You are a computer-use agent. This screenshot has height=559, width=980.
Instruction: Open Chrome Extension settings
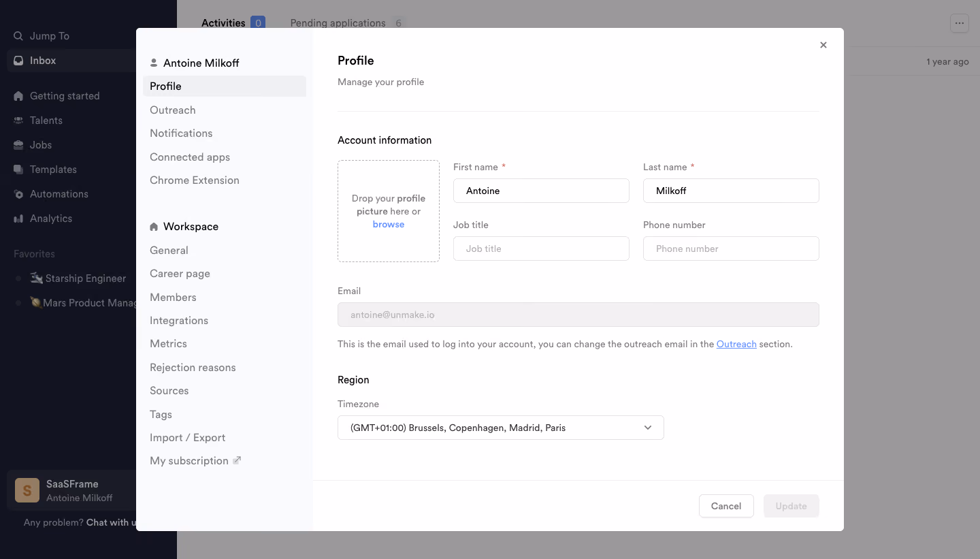[225, 180]
